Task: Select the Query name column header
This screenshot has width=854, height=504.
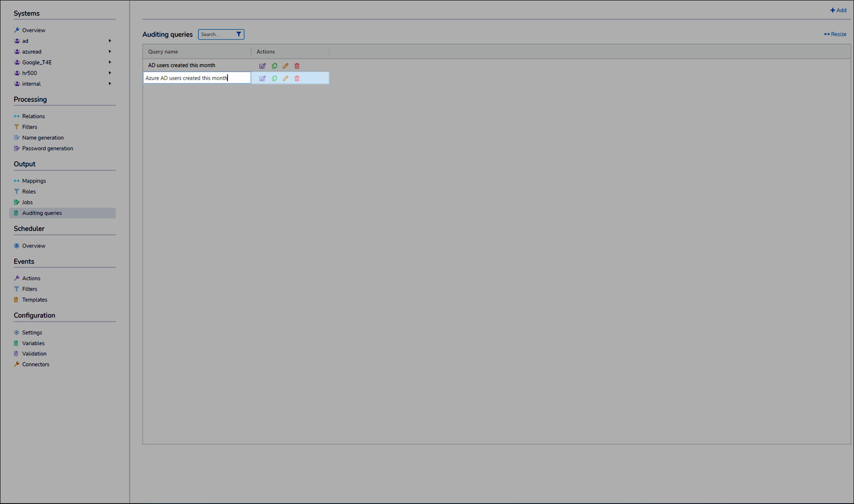Action: [x=162, y=51]
